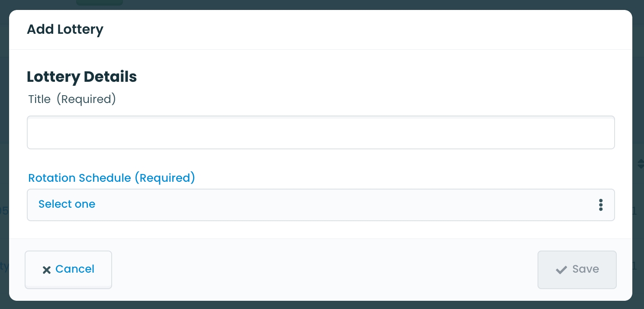Click the three-dot icon in Rotation Schedule
Image resolution: width=644 pixels, height=309 pixels.
coord(601,205)
